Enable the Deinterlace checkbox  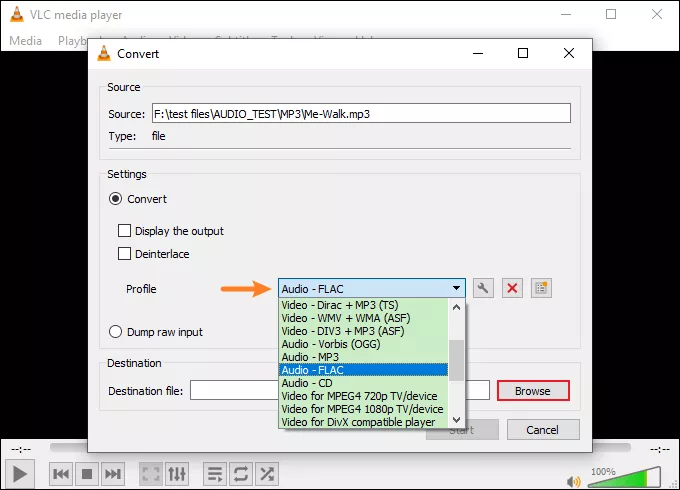coord(124,253)
